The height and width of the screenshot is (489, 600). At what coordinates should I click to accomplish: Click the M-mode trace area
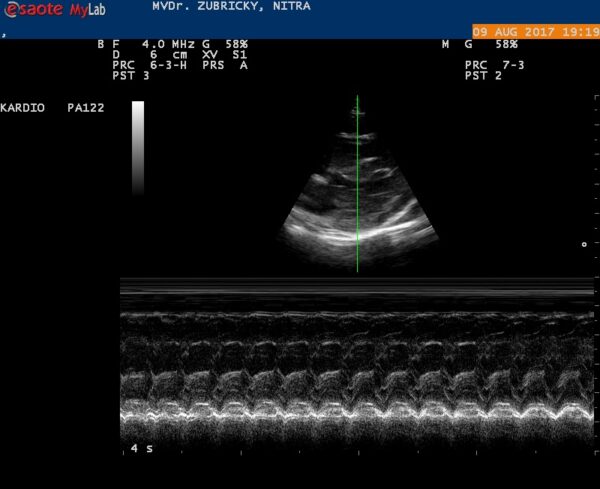357,363
